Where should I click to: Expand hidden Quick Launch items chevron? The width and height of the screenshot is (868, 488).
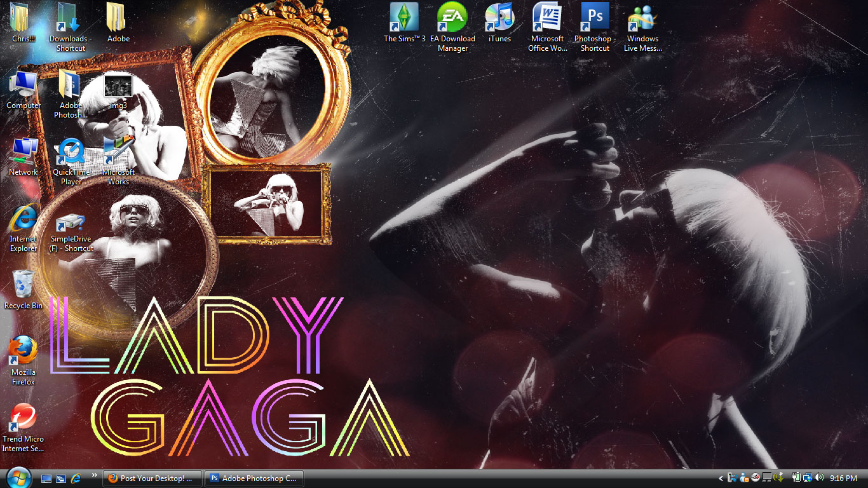95,475
